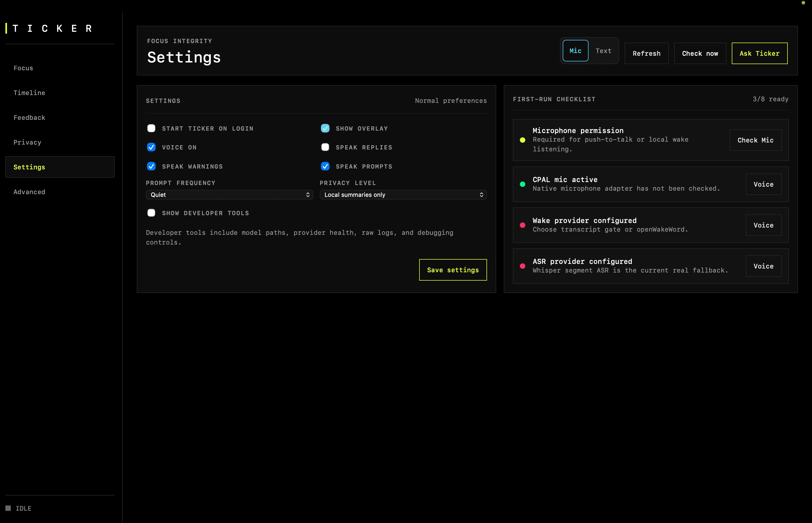The image size is (812, 523).
Task: Save settings with the yellow button
Action: (x=453, y=270)
